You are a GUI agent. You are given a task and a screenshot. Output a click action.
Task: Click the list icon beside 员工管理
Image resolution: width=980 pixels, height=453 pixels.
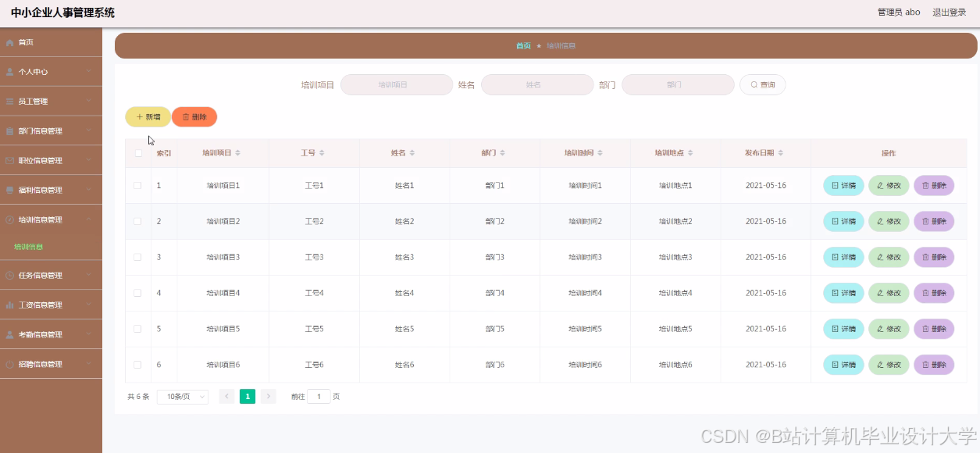click(10, 102)
